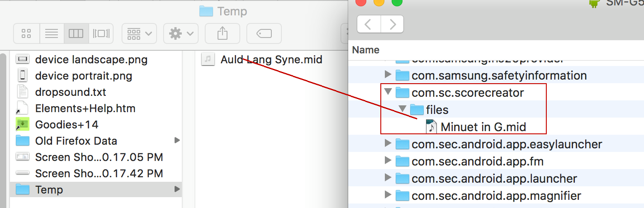Switch Finder to list view
The height and width of the screenshot is (208, 644).
click(x=52, y=33)
